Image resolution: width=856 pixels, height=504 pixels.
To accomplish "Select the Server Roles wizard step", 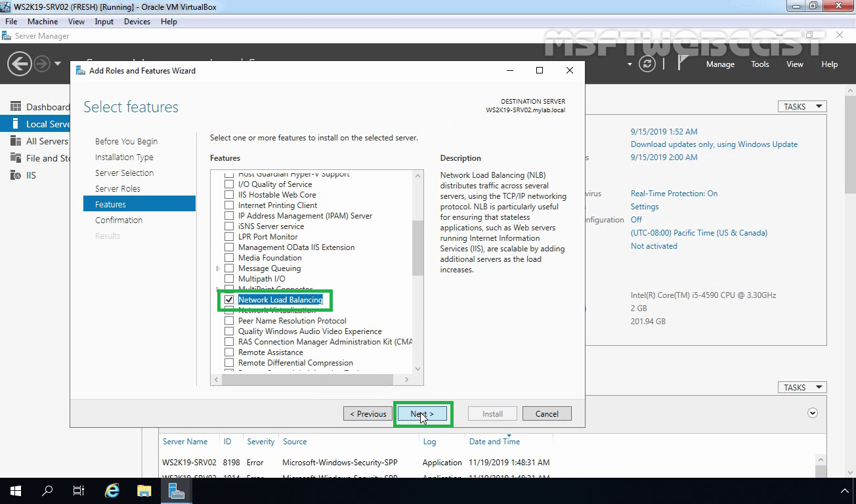I will pos(118,188).
